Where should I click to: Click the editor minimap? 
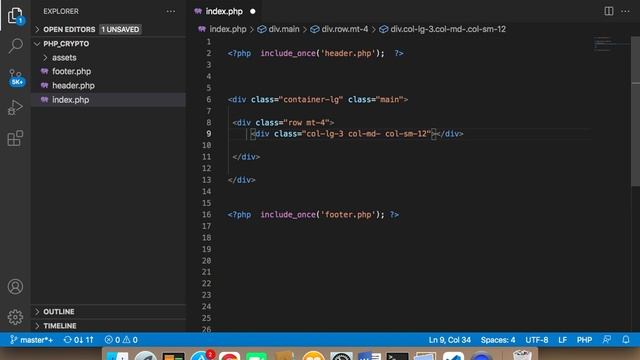[x=610, y=44]
